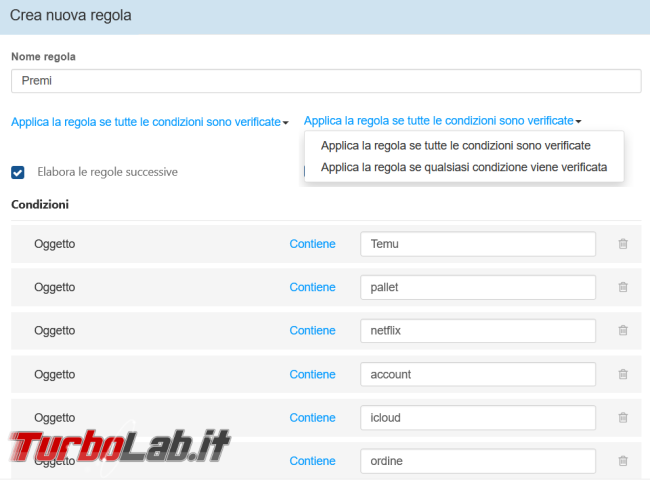Uncheck Elabora le regole successive checkbox
This screenshot has width=650, height=486.
[18, 172]
